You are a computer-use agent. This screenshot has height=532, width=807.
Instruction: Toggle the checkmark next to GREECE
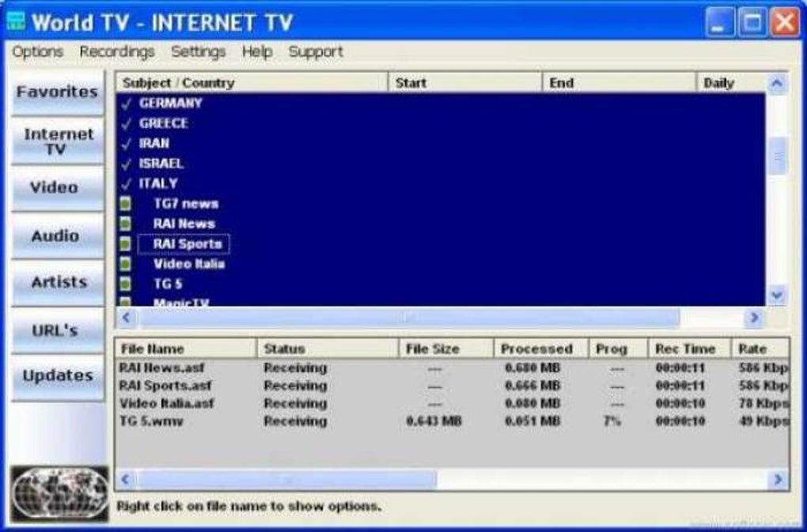[x=126, y=123]
